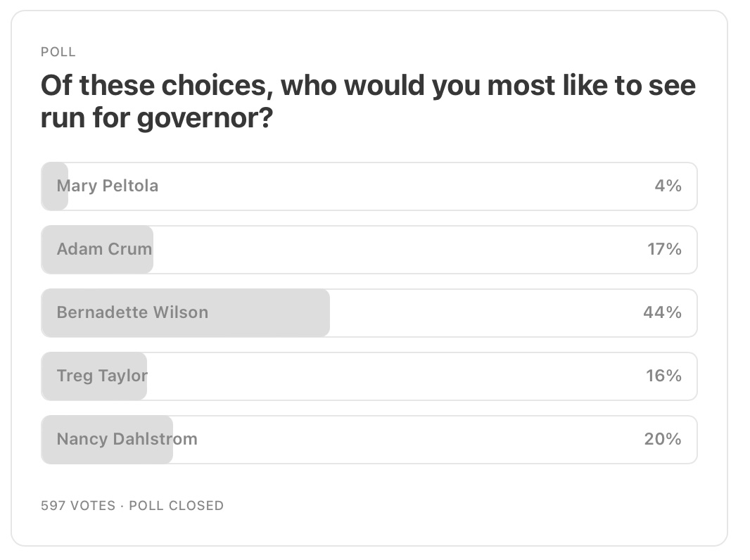Click the Bernadette Wilson name label
This screenshot has width=750, height=560.
click(134, 312)
